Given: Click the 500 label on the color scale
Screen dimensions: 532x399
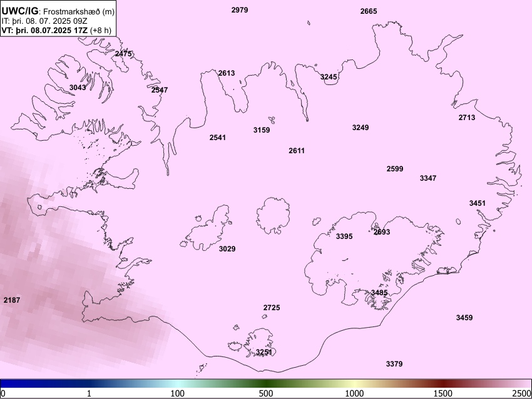Looking at the screenshot, I should pyautogui.click(x=266, y=393).
